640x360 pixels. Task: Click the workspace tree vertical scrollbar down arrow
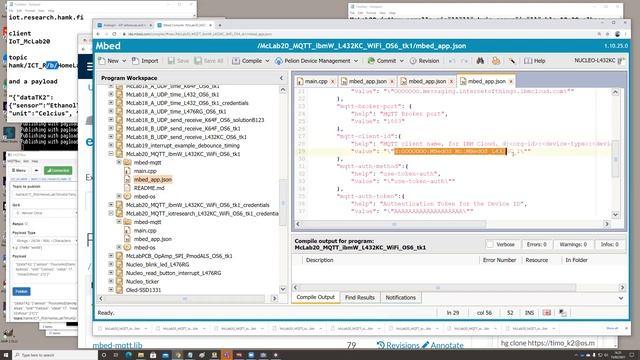tap(283, 289)
